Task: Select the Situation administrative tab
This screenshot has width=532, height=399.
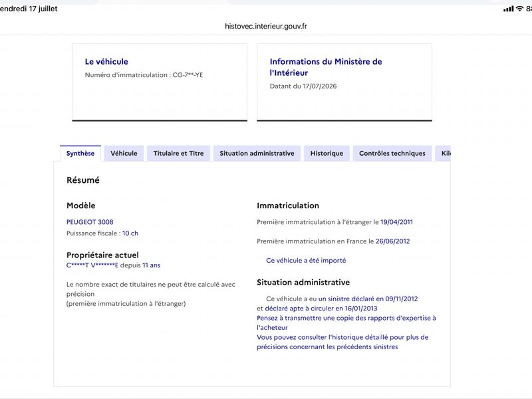Action: (x=257, y=154)
